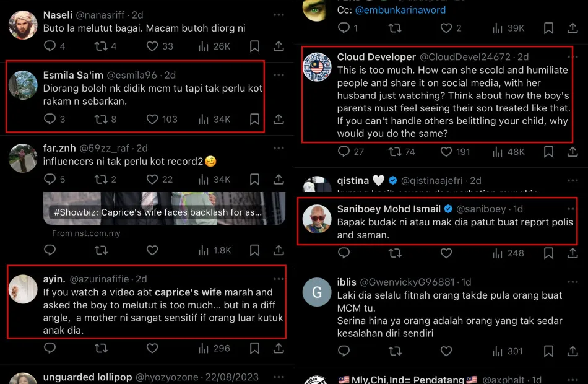Screen dimensions: 588x384
Task: Retweet Naselí's tweet with 4 retweets
Action: coord(101,46)
